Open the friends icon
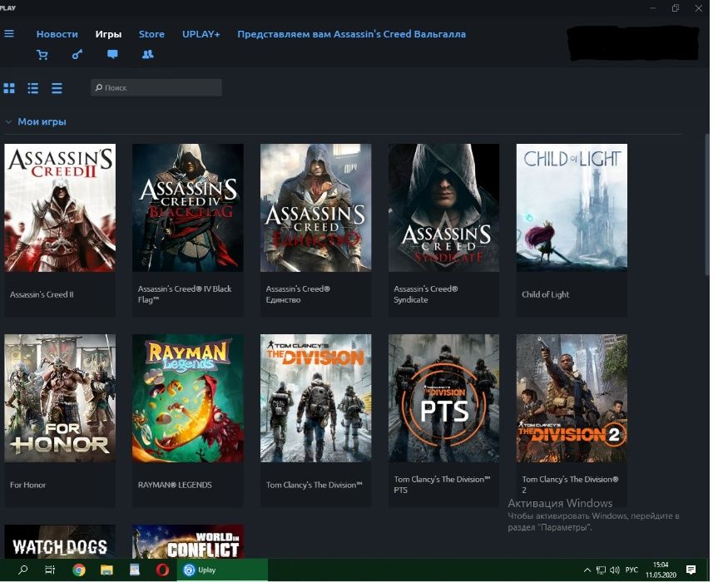This screenshot has height=582, width=728. click(x=147, y=54)
